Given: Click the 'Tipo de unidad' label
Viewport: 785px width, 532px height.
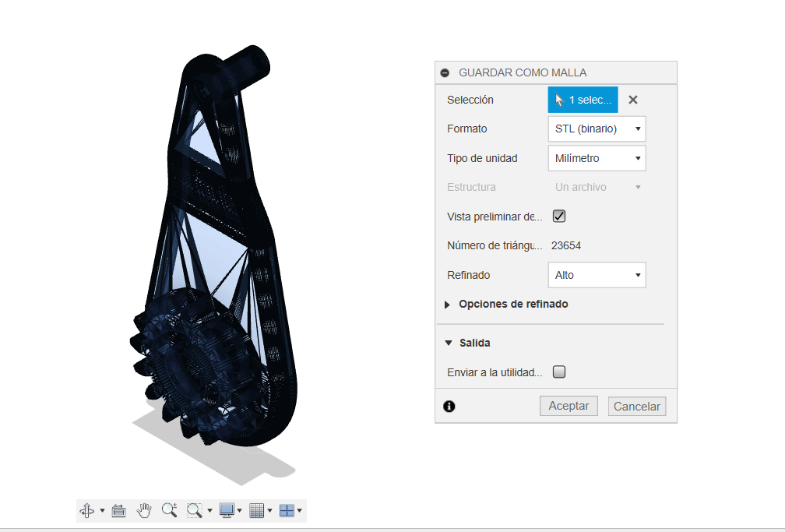Looking at the screenshot, I should click(x=482, y=158).
